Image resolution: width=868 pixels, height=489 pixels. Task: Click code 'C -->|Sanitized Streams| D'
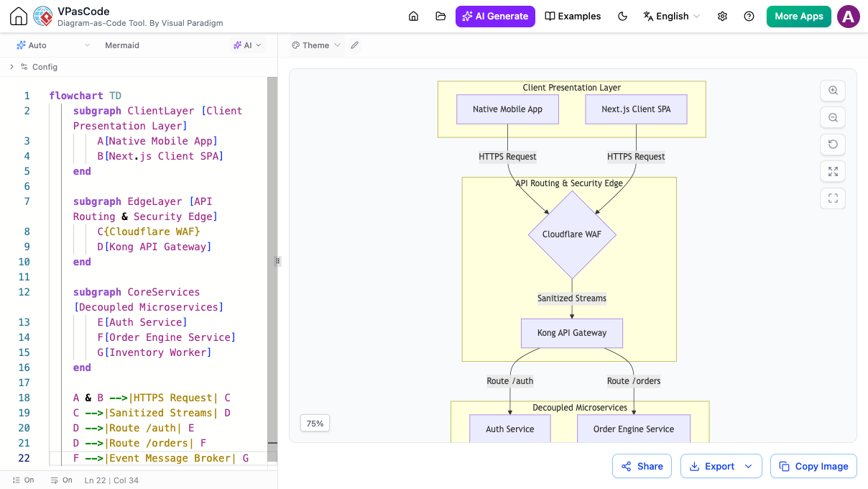[x=152, y=413]
